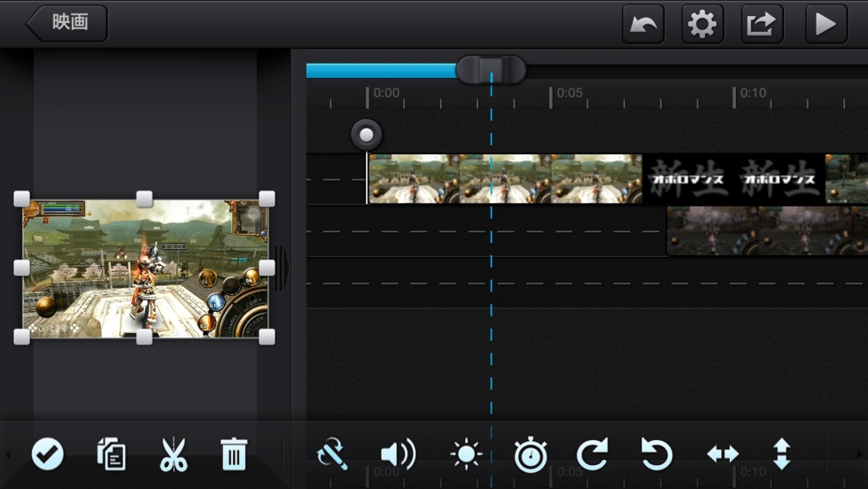This screenshot has height=489, width=868.
Task: Click the top-right resize handle of preview
Action: (267, 198)
